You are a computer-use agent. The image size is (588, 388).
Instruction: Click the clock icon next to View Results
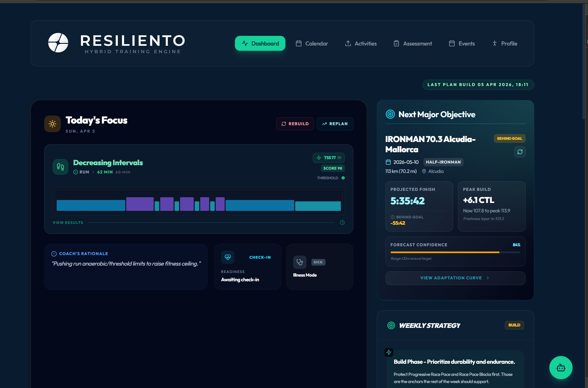coord(342,223)
